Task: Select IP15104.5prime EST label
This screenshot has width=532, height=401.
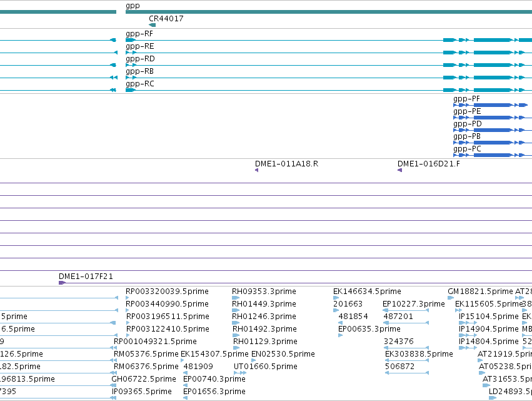Action: (x=489, y=317)
